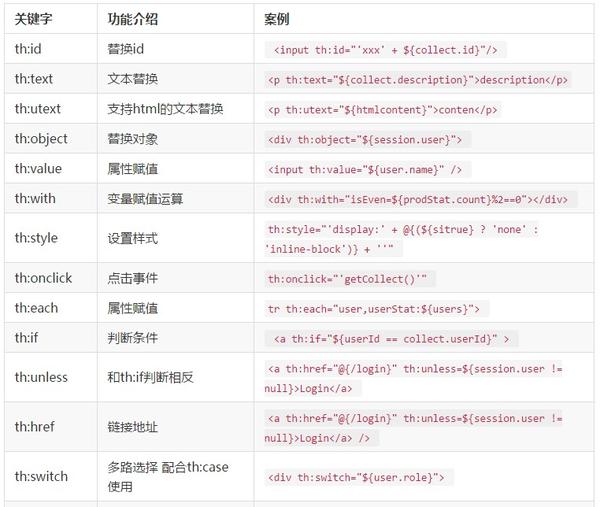Click the 支持html的文本替换 description

165,109
